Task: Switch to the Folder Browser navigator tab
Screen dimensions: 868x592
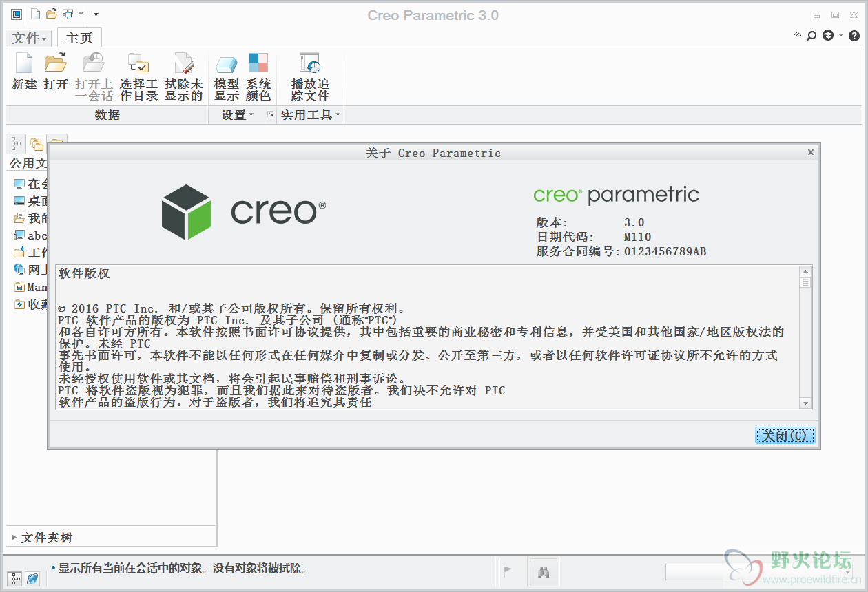Action: [37, 144]
